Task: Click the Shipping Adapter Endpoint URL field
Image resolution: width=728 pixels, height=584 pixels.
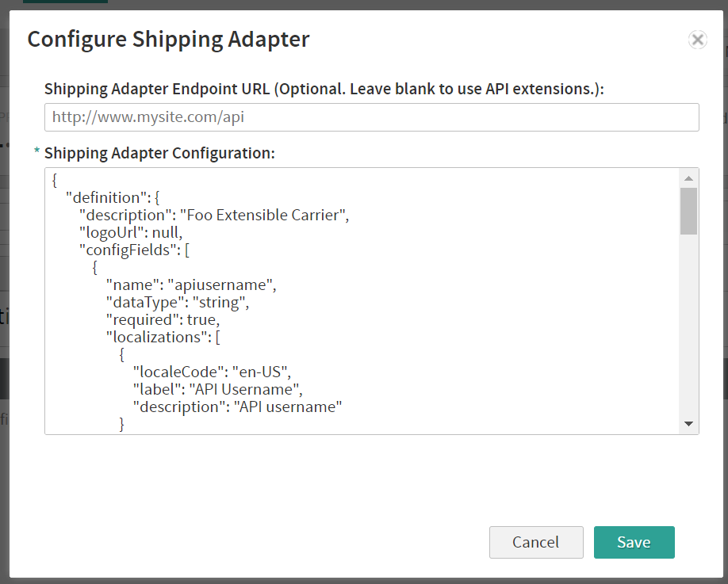Action: [x=370, y=116]
